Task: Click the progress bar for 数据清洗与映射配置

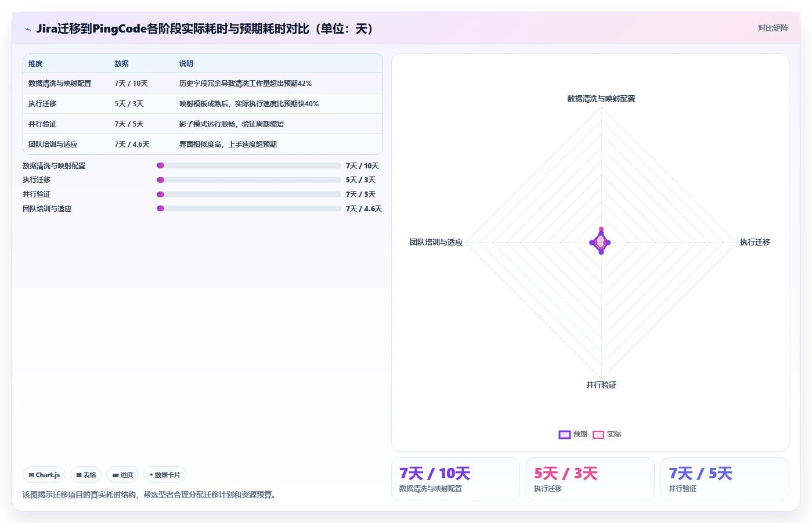Action: [249, 165]
